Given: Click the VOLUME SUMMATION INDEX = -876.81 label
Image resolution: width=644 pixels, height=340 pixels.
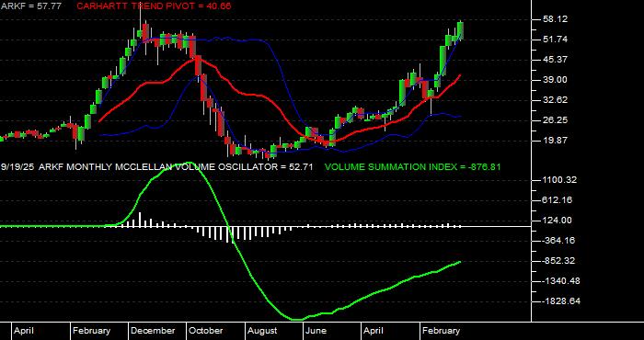Looking at the screenshot, I should [x=412, y=167].
